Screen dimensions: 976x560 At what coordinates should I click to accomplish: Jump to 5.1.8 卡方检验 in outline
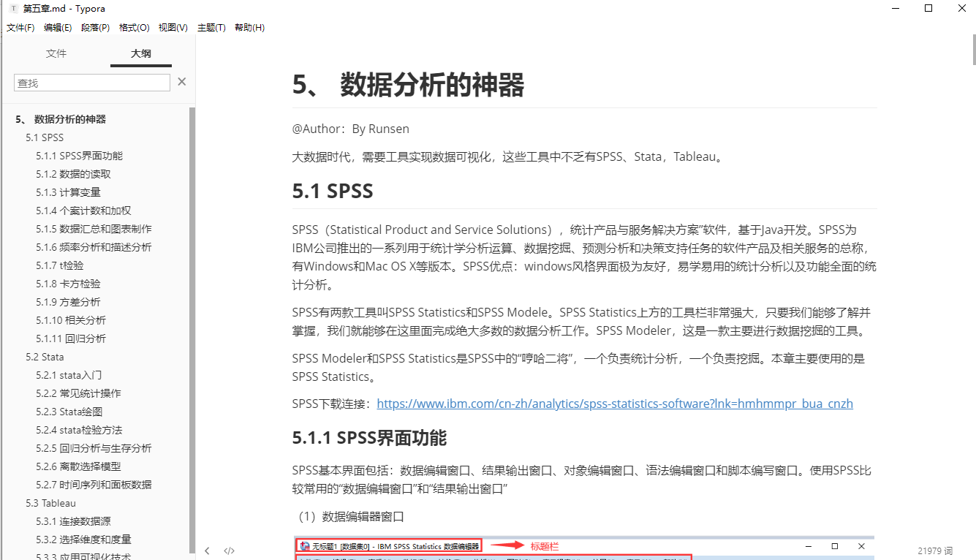point(69,284)
